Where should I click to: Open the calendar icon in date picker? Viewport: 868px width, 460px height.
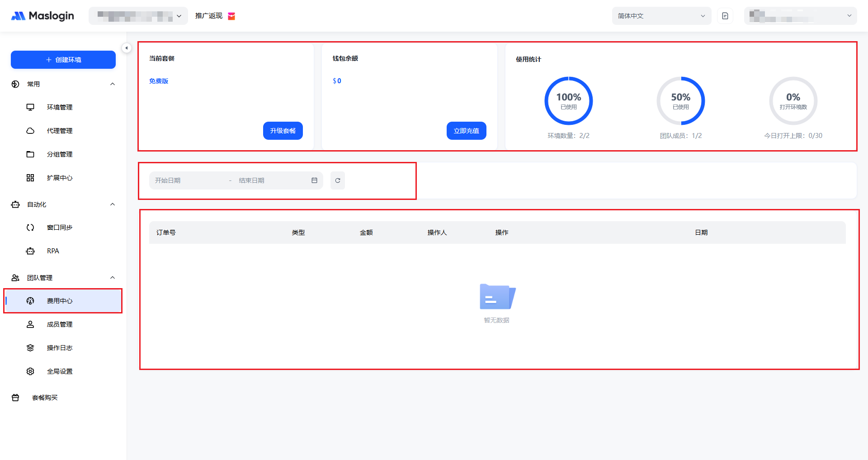314,180
